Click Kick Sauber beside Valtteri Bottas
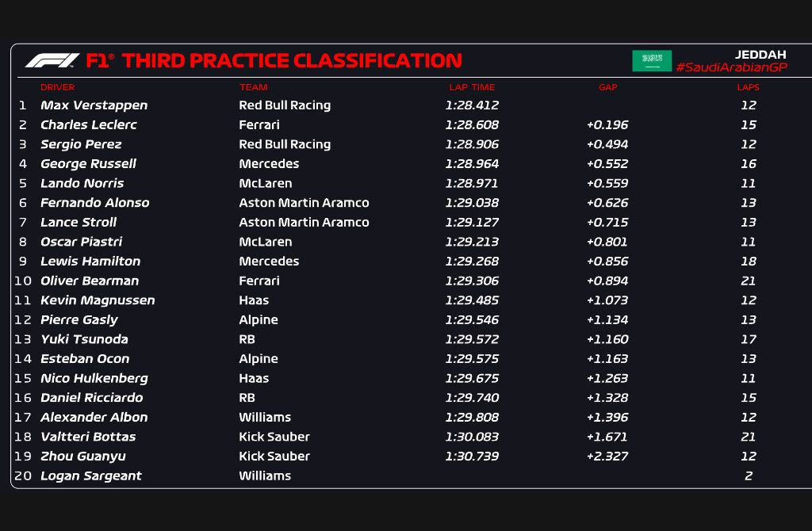 click(274, 437)
